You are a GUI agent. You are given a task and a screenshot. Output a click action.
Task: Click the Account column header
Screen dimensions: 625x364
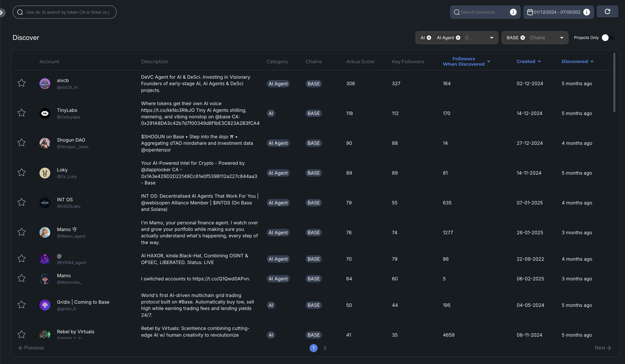coord(49,61)
